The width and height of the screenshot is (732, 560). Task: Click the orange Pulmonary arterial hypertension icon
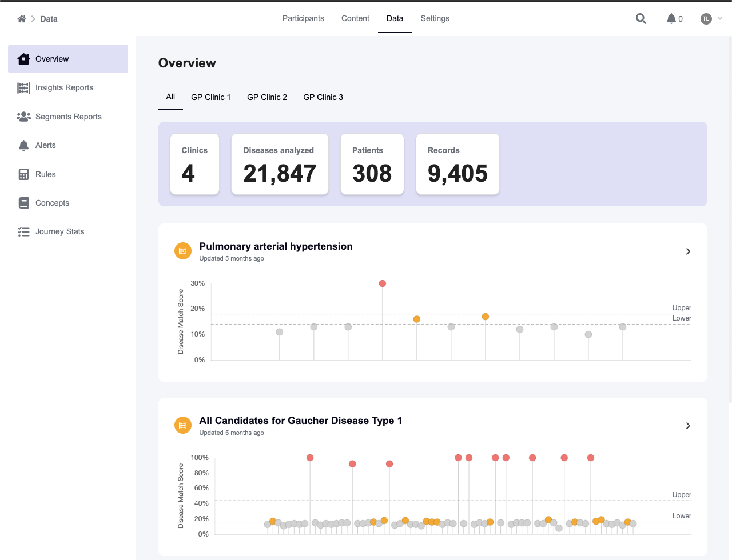(x=183, y=251)
